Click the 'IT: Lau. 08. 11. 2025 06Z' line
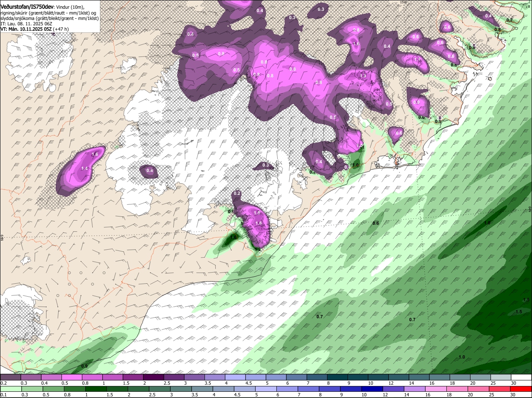This screenshot has width=532, height=398. click(27, 24)
